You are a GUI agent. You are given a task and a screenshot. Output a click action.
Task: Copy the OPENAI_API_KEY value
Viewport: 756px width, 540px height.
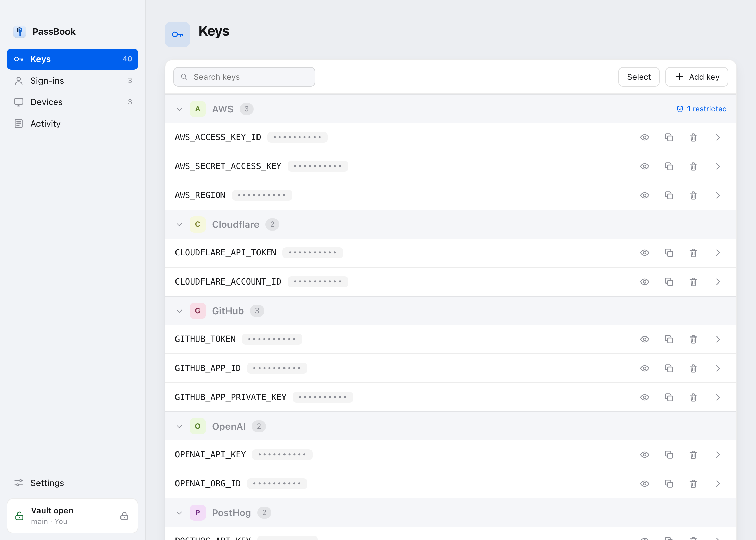pos(669,455)
